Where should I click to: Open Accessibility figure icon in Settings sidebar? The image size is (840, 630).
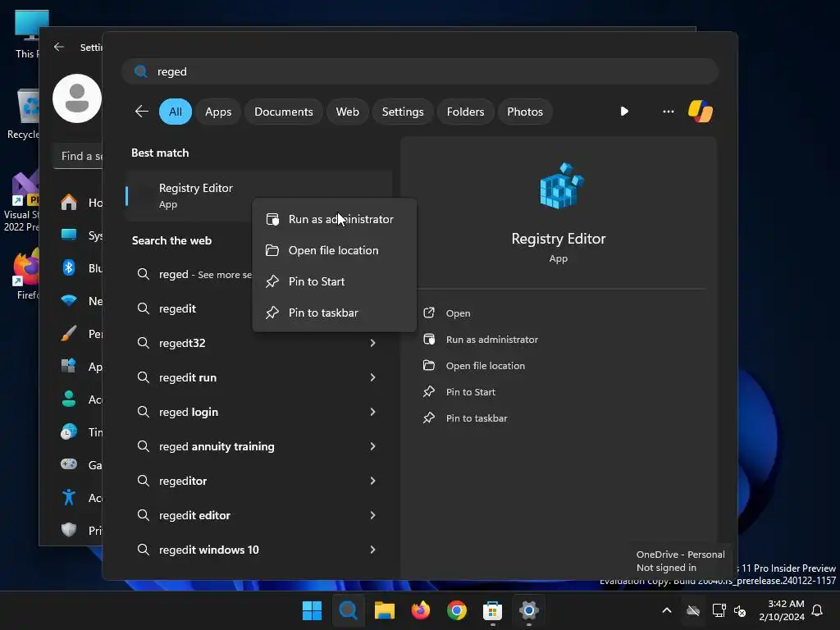point(69,497)
